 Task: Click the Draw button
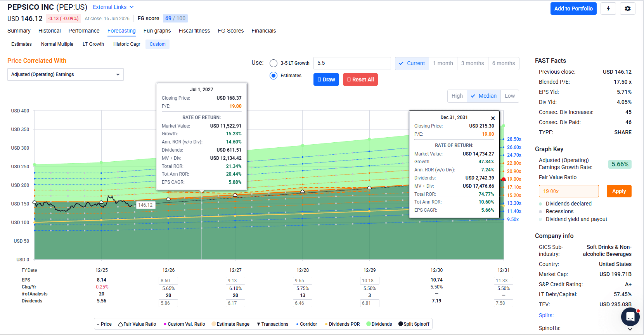coord(326,79)
